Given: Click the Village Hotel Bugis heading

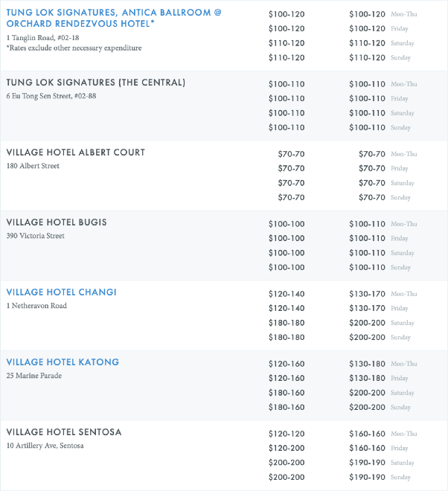Looking at the screenshot, I should [x=57, y=222].
